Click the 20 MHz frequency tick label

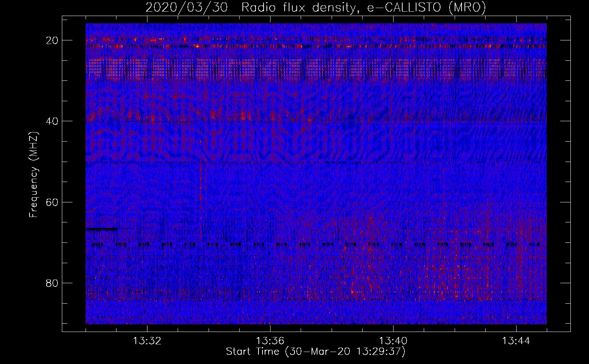coord(52,40)
